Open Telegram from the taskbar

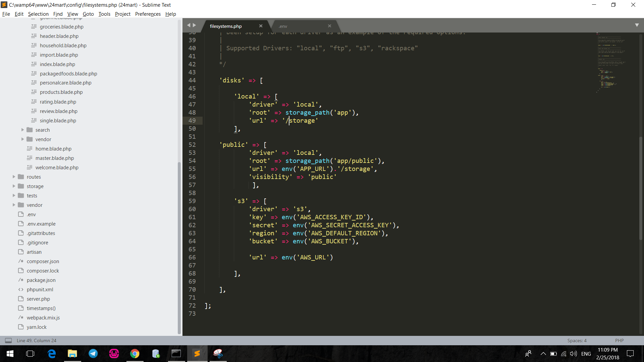point(93,353)
